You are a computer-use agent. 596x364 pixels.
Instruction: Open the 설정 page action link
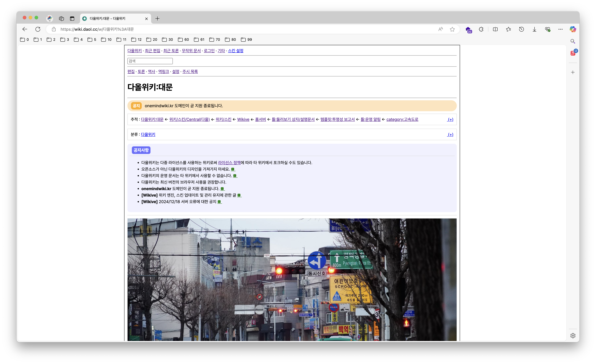[x=176, y=71]
